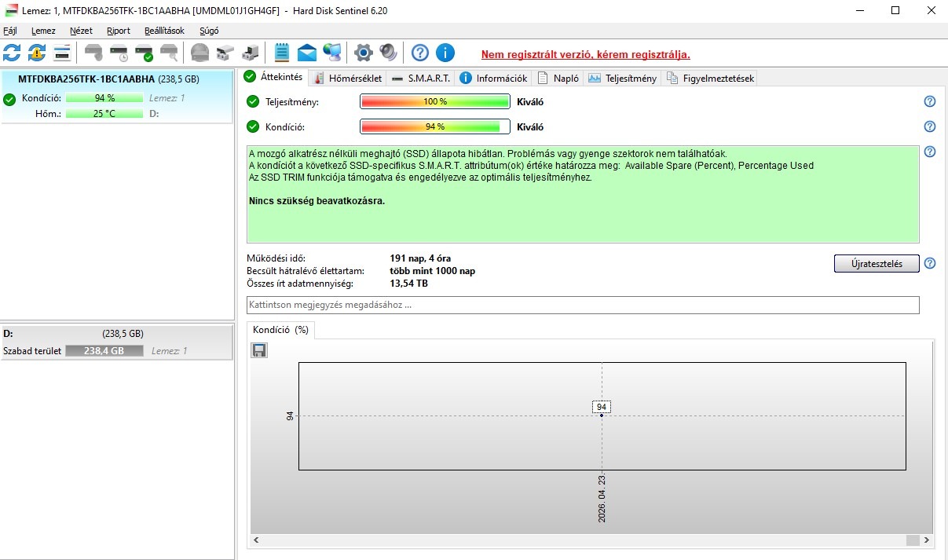Click the 25 °C temperature bar in left panel
The height and width of the screenshot is (560, 948).
click(104, 113)
